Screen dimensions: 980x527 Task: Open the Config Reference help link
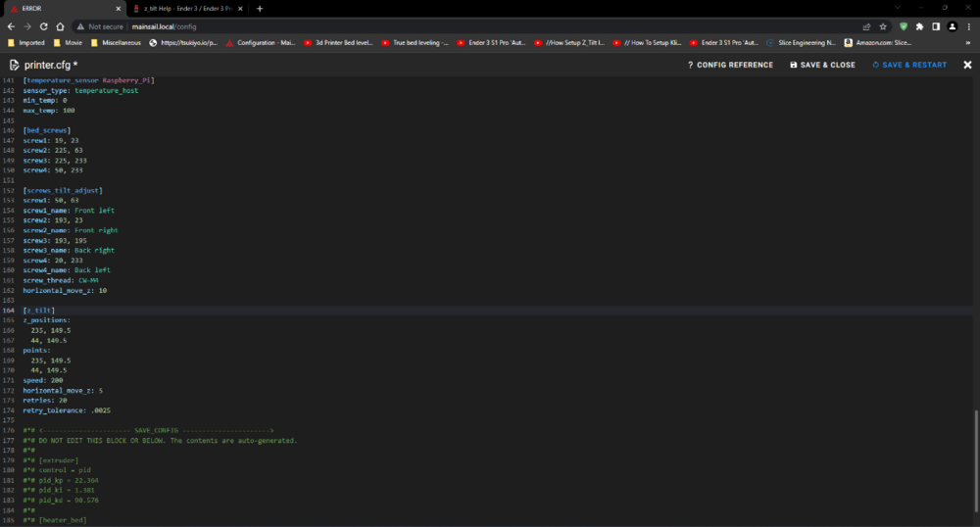730,65
